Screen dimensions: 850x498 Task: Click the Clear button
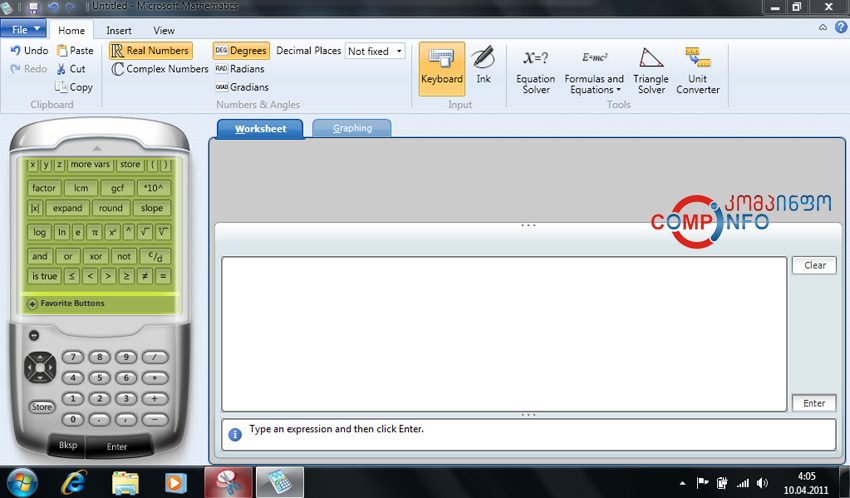[814, 265]
